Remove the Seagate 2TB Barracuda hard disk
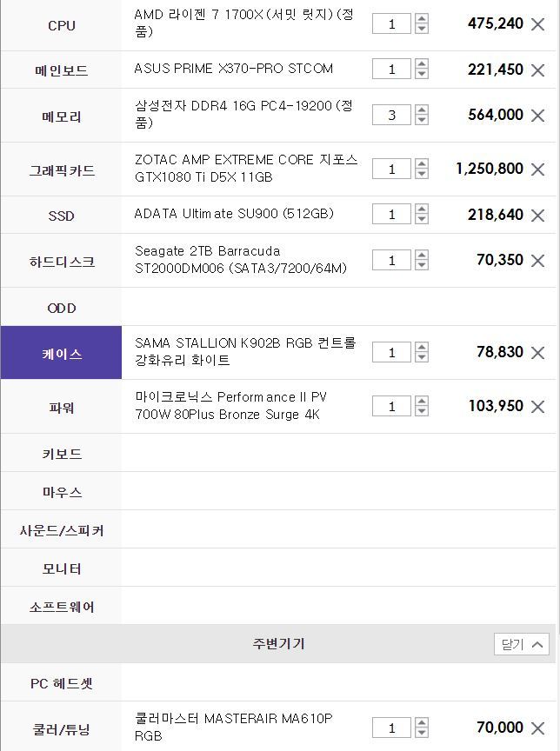The width and height of the screenshot is (560, 751). [537, 261]
